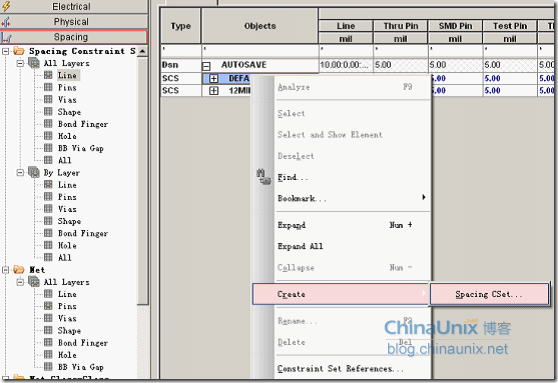Click the tree panel scroll-up arrow
Screen dimensions: 558x383
coord(142,51)
